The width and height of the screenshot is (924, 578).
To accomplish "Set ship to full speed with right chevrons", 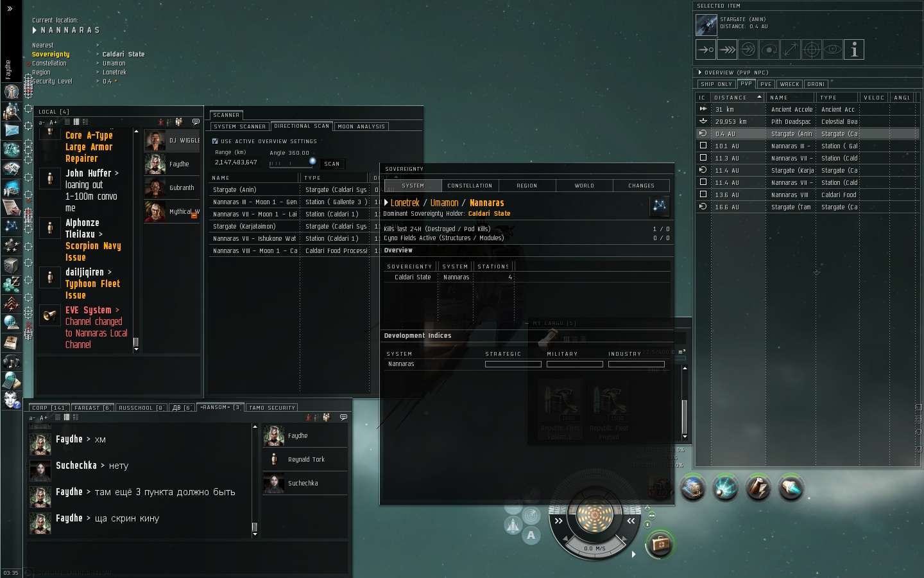I will [x=558, y=521].
